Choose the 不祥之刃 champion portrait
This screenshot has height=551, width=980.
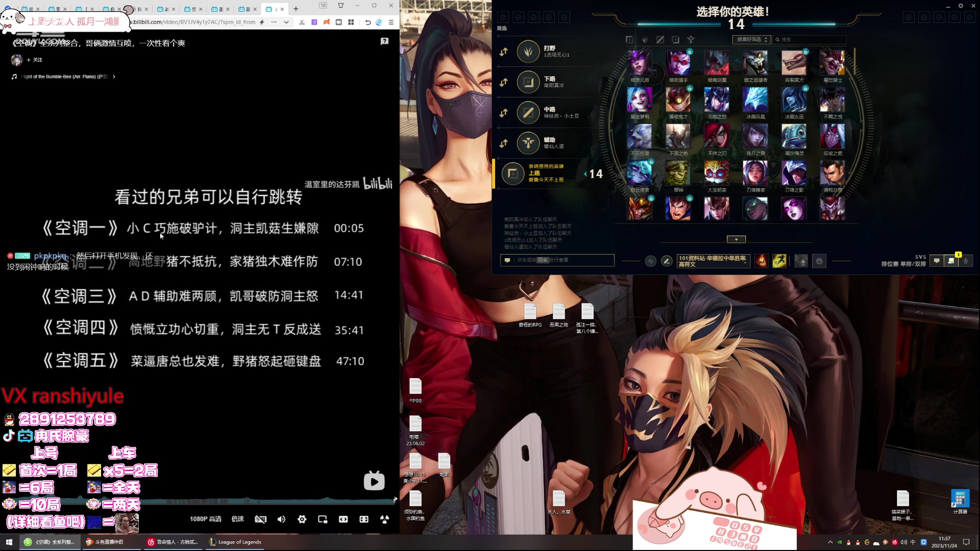[717, 136]
